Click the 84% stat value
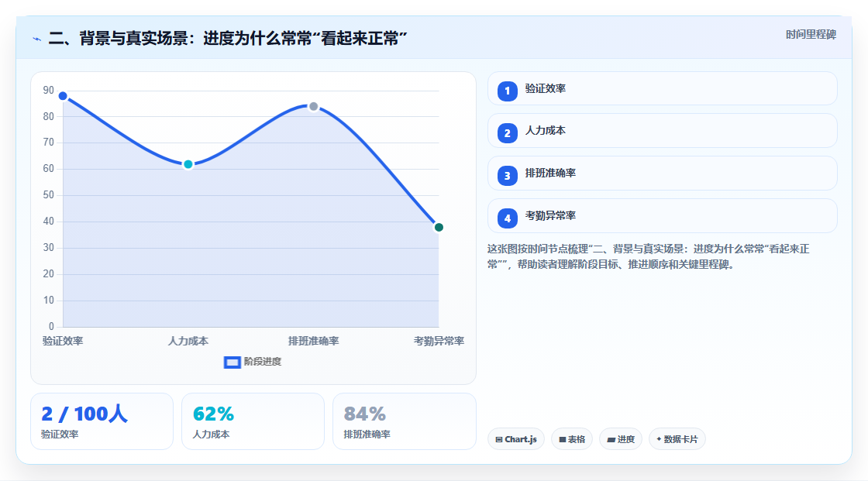868x481 pixels. point(365,414)
